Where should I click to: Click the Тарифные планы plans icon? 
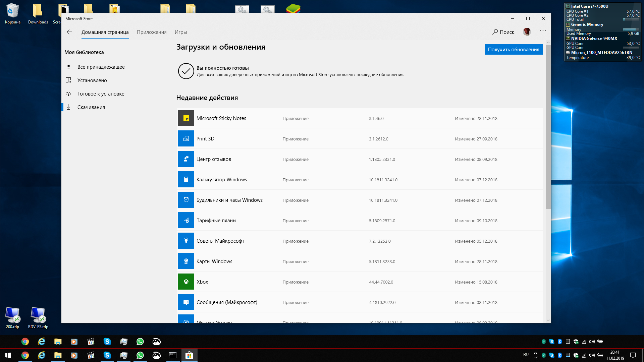[186, 220]
